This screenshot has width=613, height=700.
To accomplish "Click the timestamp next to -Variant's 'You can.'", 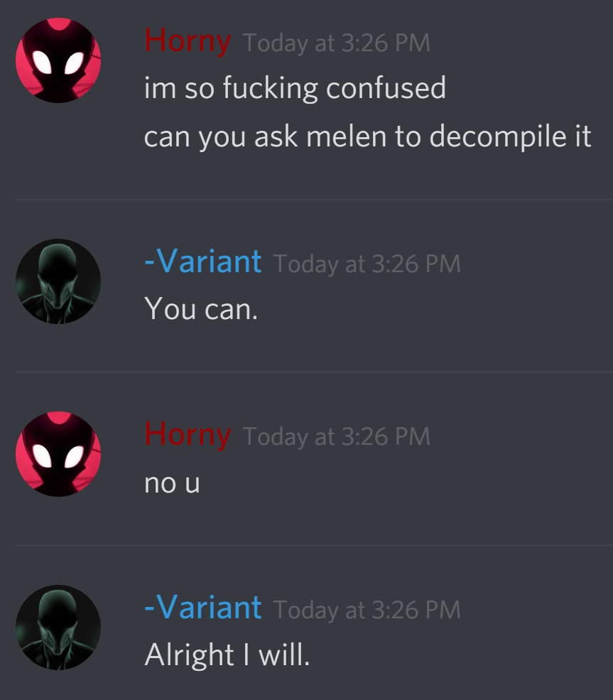I will click(x=367, y=264).
